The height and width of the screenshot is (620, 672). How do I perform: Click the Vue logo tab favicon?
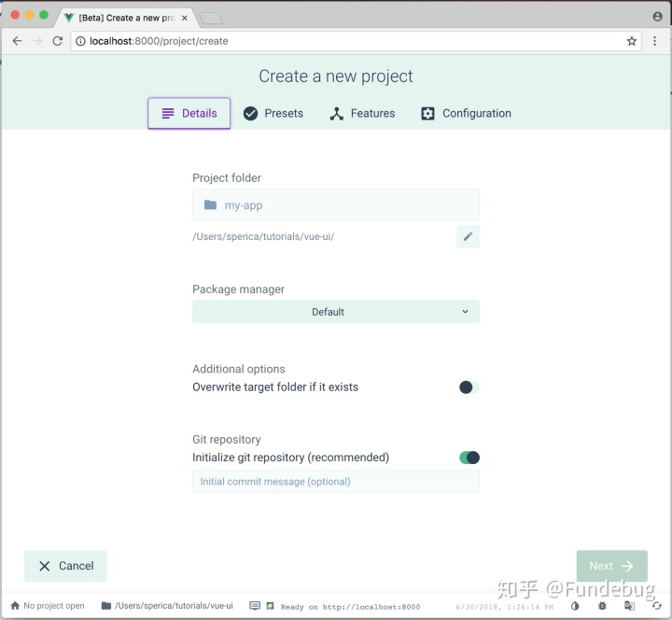pyautogui.click(x=68, y=18)
